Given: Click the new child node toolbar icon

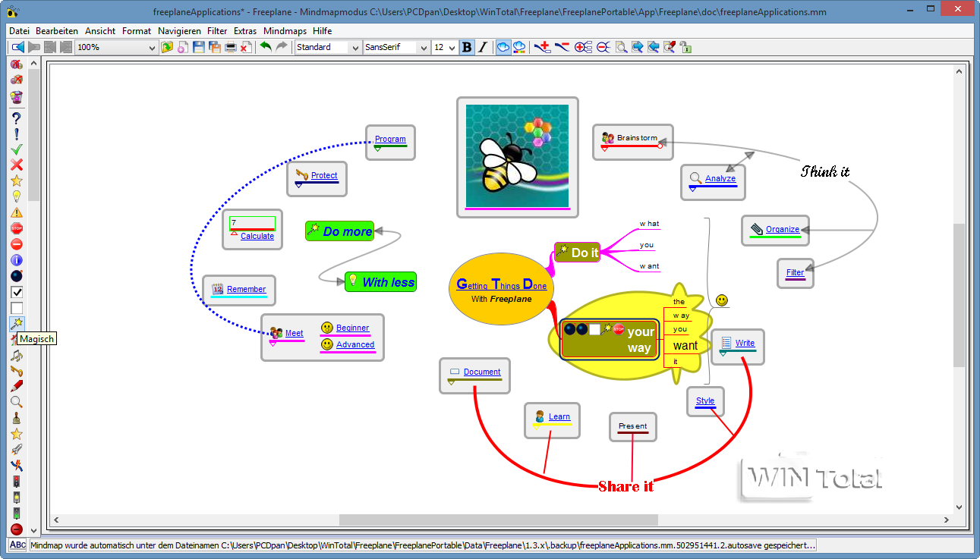Looking at the screenshot, I should point(542,47).
